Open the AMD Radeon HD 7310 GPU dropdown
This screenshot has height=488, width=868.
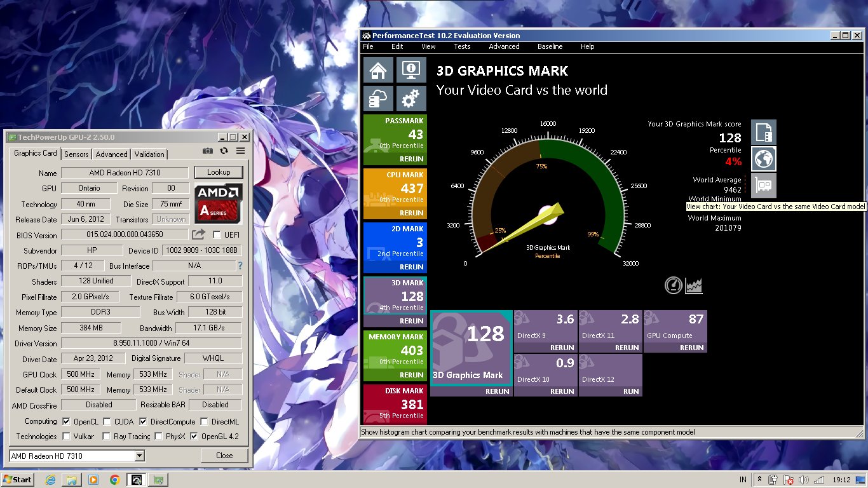[78, 456]
